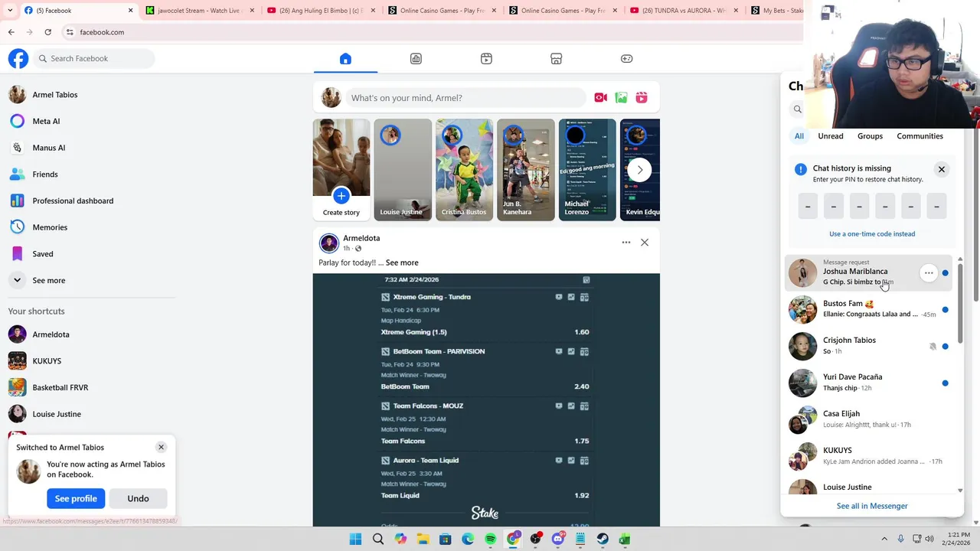Viewport: 980px width, 551px height.
Task: Click the chat search magnifier icon
Action: [x=798, y=109]
